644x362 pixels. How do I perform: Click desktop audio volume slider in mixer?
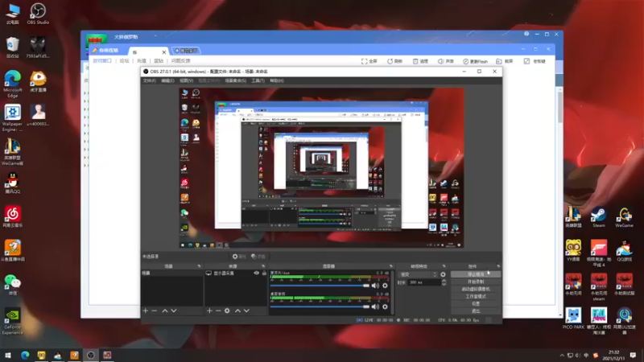(x=320, y=306)
